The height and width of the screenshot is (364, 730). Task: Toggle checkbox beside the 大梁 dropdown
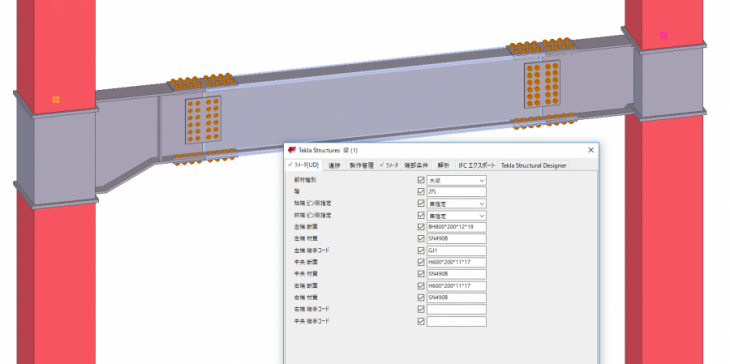click(x=421, y=180)
